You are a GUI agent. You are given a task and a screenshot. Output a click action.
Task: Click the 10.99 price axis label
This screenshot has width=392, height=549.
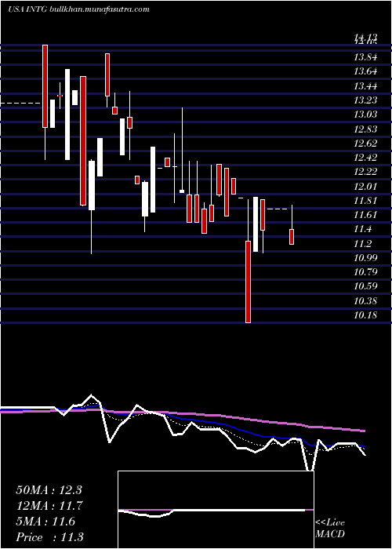[x=365, y=258]
